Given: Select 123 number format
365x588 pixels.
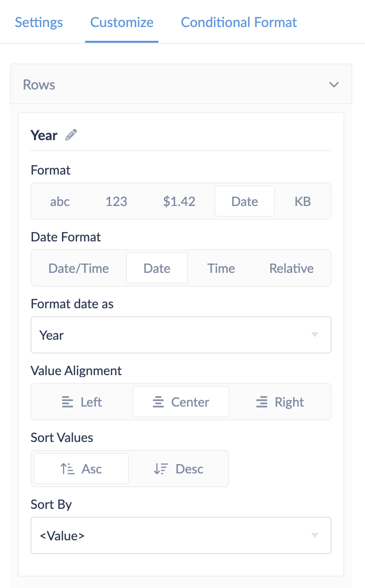Looking at the screenshot, I should pos(117,201).
